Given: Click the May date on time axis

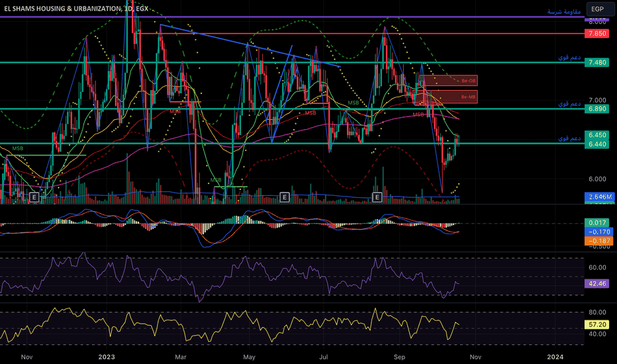Looking at the screenshot, I should tap(249, 357).
